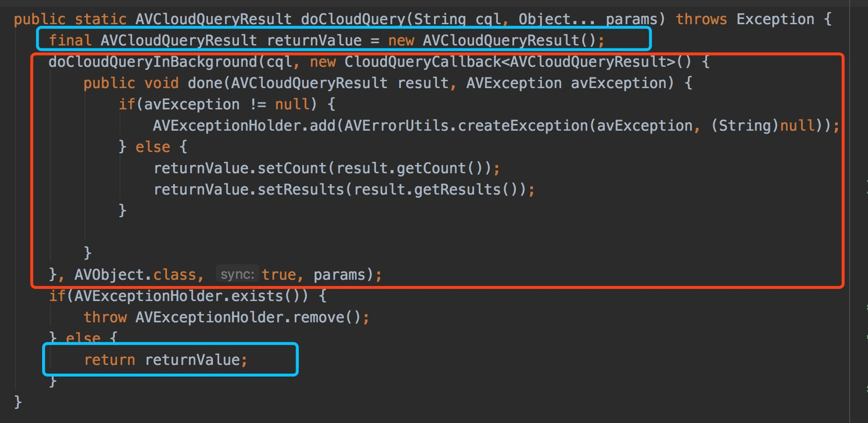Click AVExceptionHolder.exists() condition
The height and width of the screenshot is (423, 868).
(191, 296)
